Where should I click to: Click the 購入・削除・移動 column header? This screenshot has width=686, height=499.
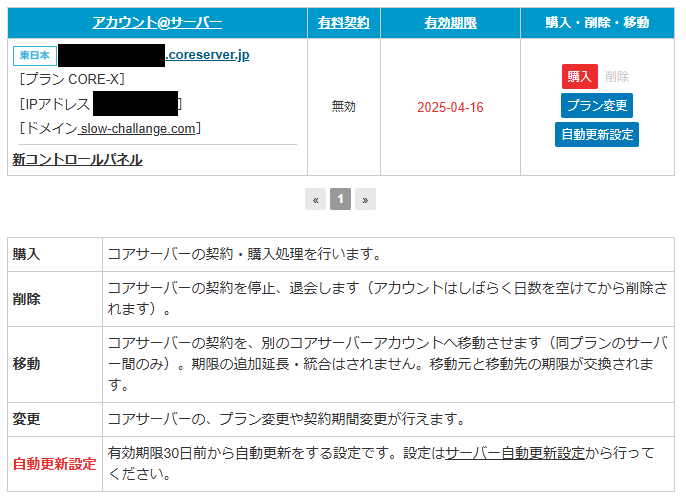tap(597, 22)
